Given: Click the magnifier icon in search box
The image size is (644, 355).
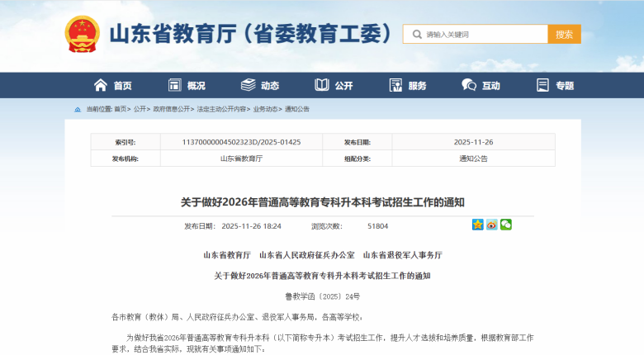Looking at the screenshot, I should point(415,35).
